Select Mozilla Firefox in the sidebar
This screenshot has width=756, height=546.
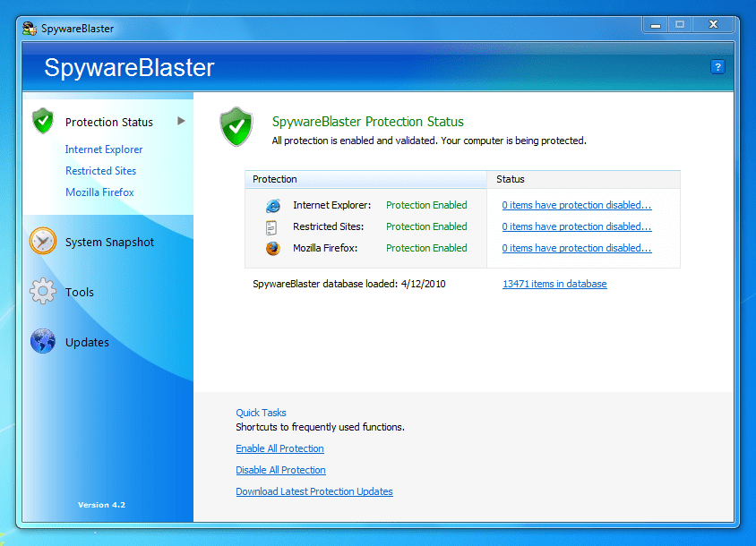pyautogui.click(x=99, y=192)
